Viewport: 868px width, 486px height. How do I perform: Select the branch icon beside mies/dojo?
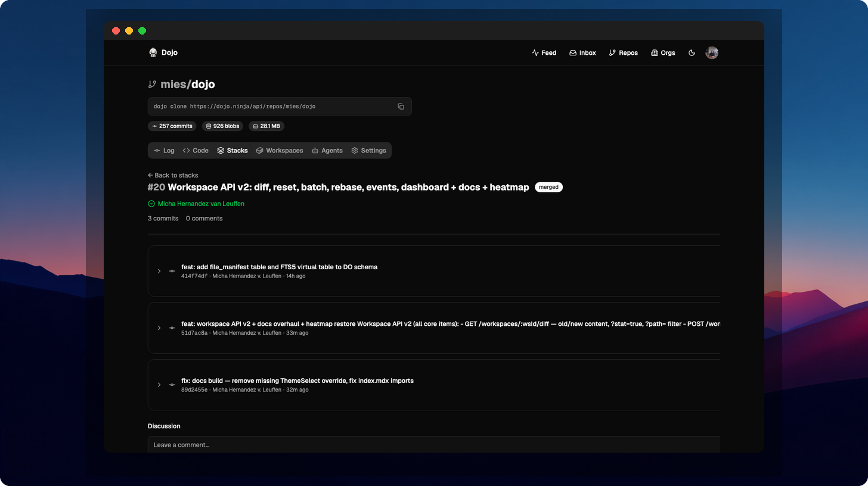(x=153, y=84)
